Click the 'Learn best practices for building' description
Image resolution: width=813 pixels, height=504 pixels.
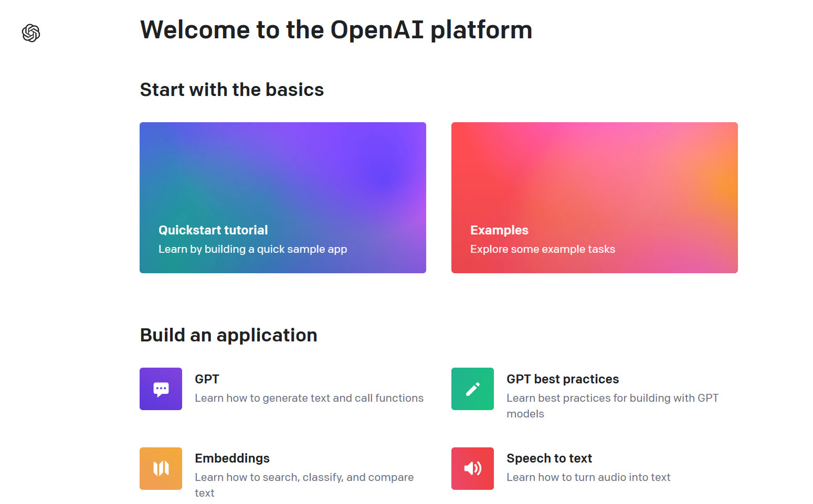click(x=612, y=398)
